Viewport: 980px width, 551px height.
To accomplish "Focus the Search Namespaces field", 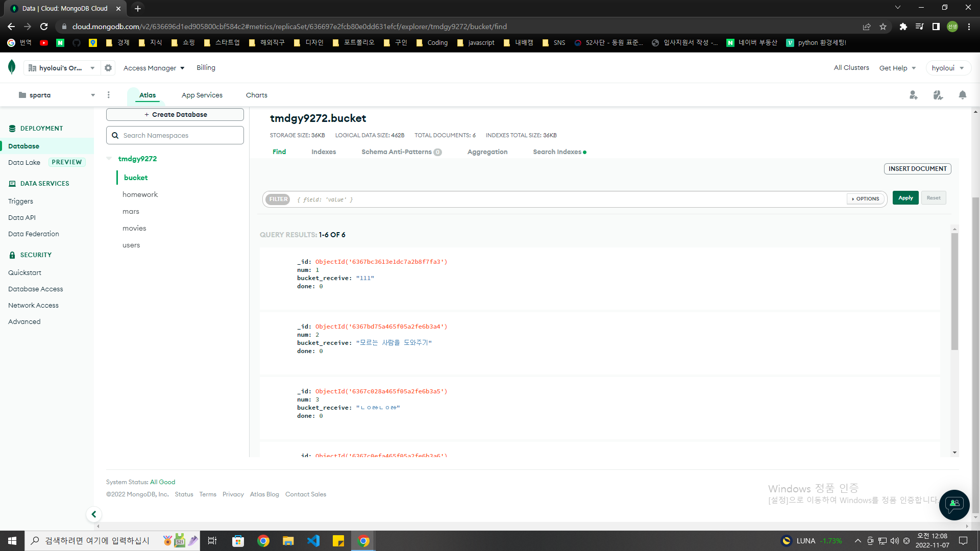I will [x=175, y=135].
